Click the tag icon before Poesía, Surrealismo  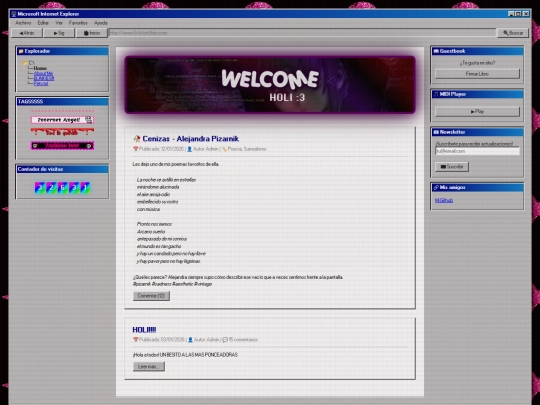tap(224, 149)
